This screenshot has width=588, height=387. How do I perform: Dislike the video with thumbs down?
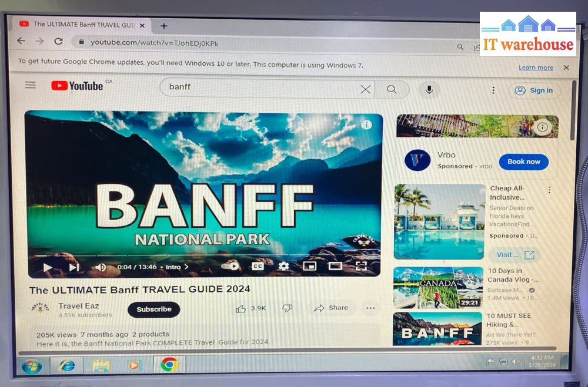288,308
